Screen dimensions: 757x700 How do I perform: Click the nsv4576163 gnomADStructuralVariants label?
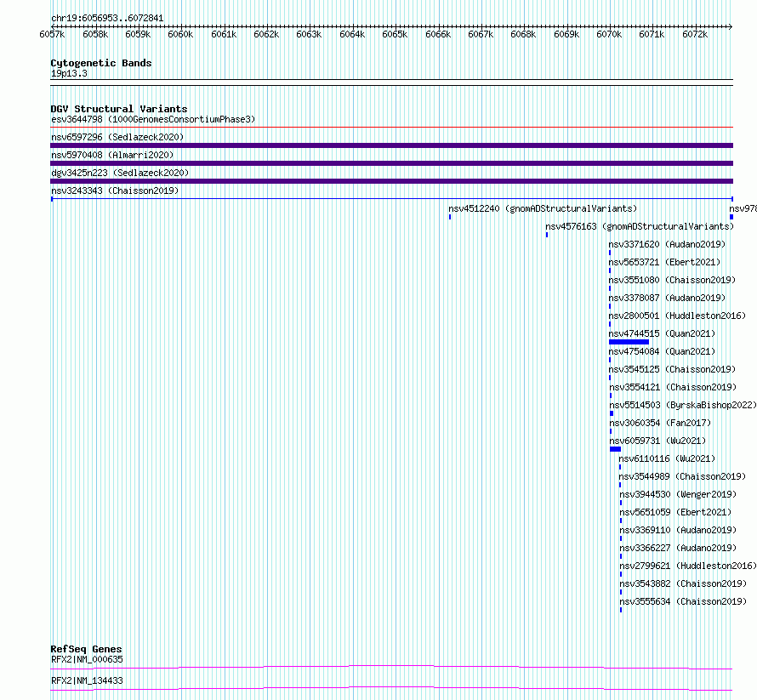click(x=640, y=226)
